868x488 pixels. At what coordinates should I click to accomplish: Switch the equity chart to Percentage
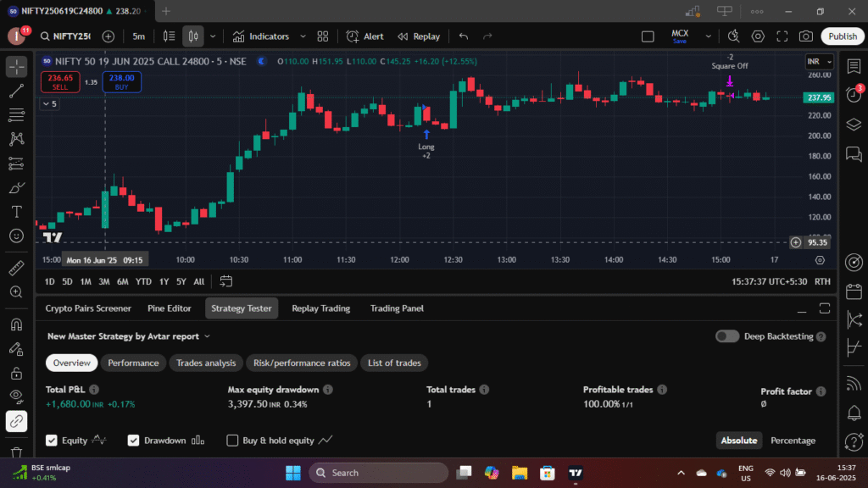pyautogui.click(x=793, y=441)
